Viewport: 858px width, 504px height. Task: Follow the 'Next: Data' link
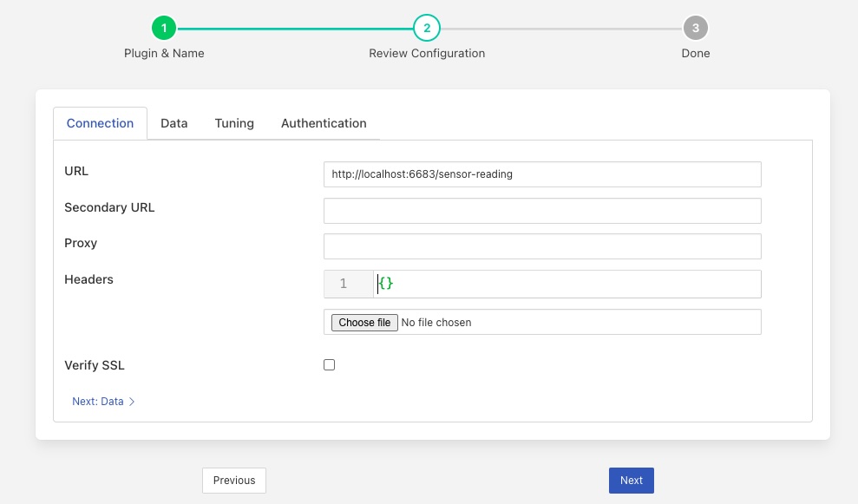(98, 402)
